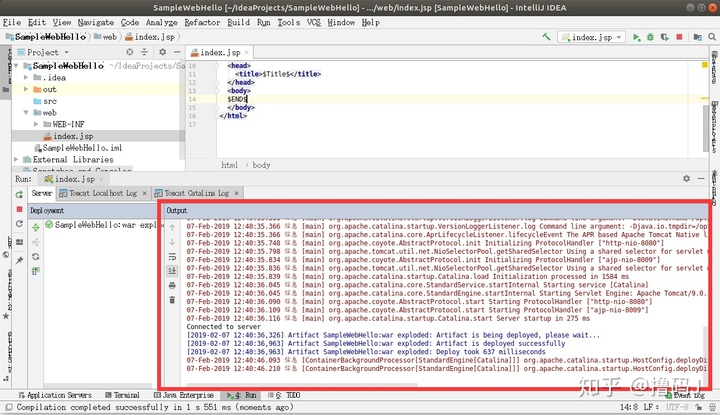Run index.jsp with the green play icon

click(x=636, y=37)
